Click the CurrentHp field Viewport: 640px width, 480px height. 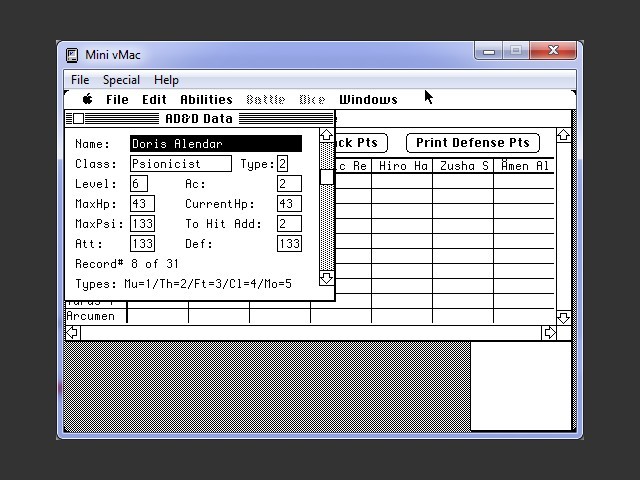pyautogui.click(x=289, y=204)
